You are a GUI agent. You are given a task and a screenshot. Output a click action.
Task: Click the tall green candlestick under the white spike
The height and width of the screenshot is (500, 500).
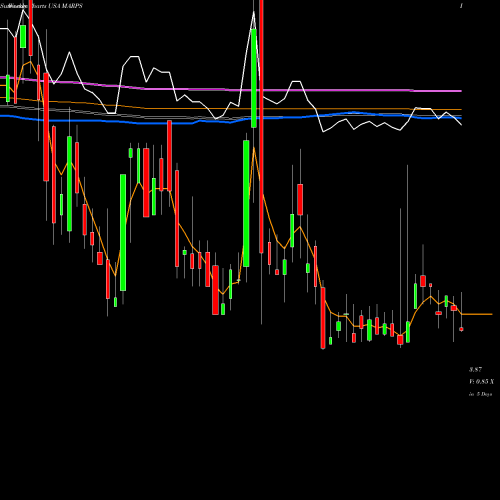tap(254, 78)
